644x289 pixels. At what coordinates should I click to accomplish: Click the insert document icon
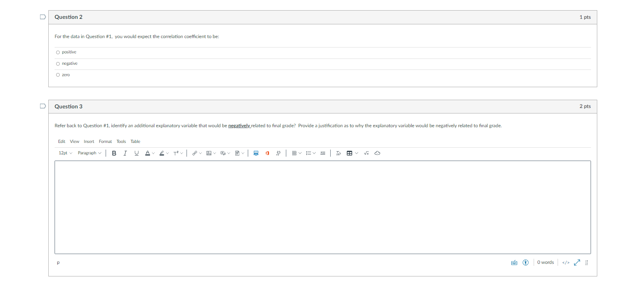point(237,153)
